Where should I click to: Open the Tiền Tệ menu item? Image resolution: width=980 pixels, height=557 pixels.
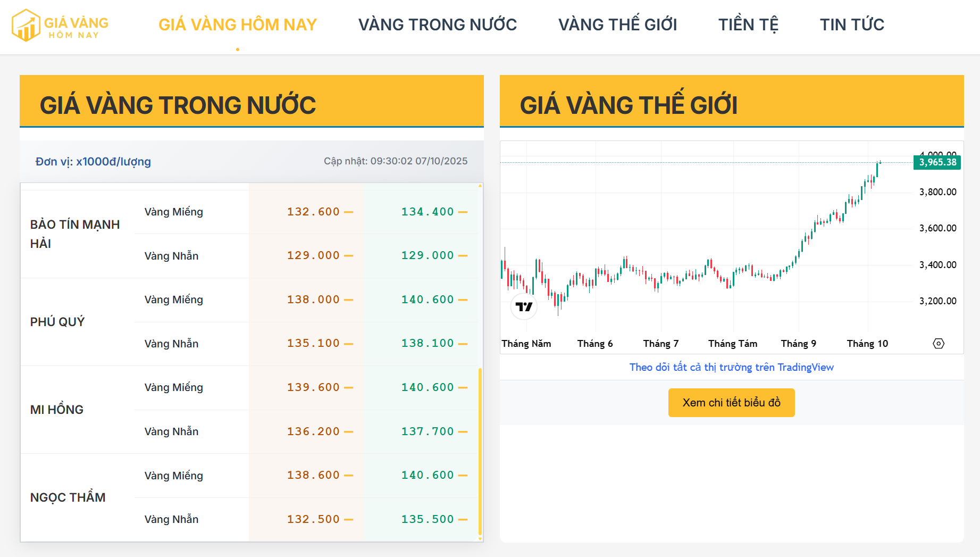click(748, 25)
